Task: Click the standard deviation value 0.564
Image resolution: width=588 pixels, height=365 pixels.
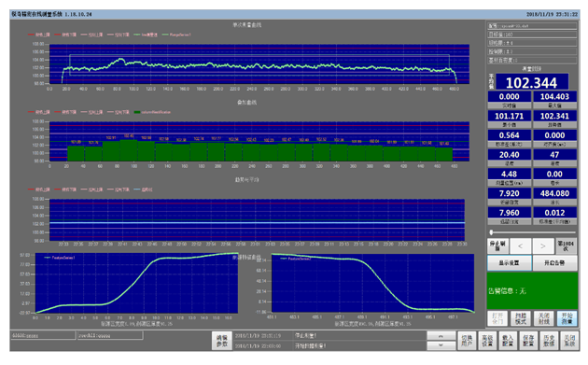Action: point(510,135)
